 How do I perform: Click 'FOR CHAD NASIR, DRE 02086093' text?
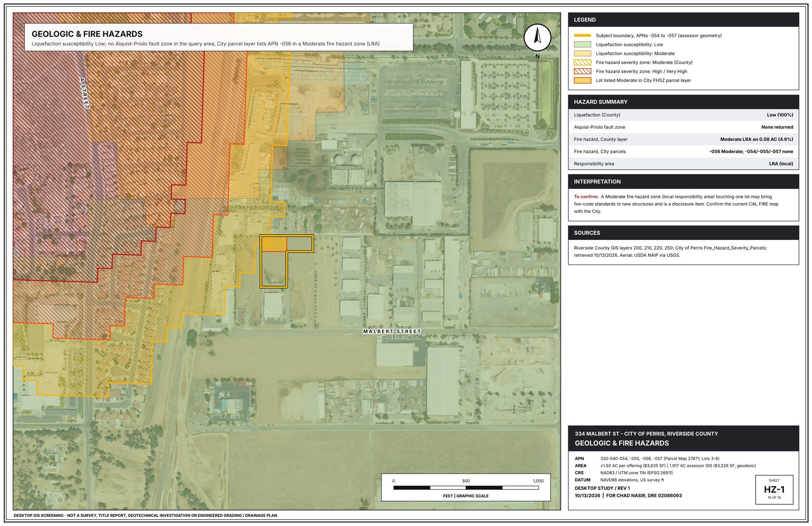point(644,496)
